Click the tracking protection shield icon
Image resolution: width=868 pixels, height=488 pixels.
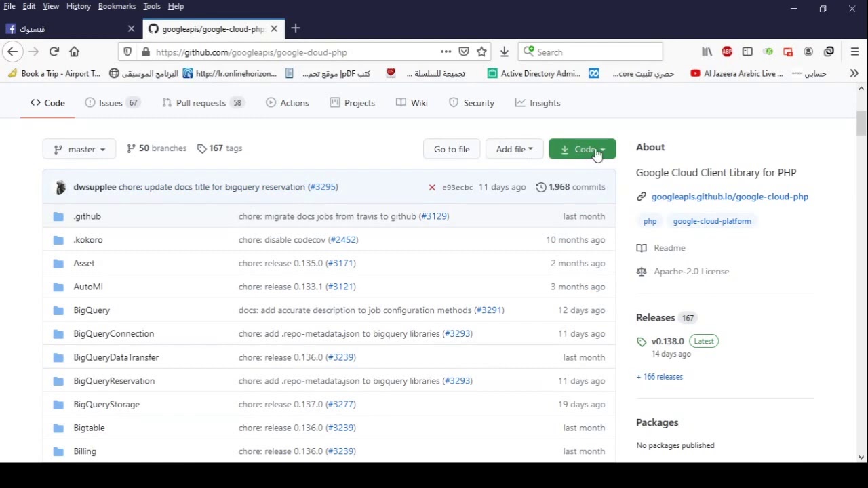[127, 52]
